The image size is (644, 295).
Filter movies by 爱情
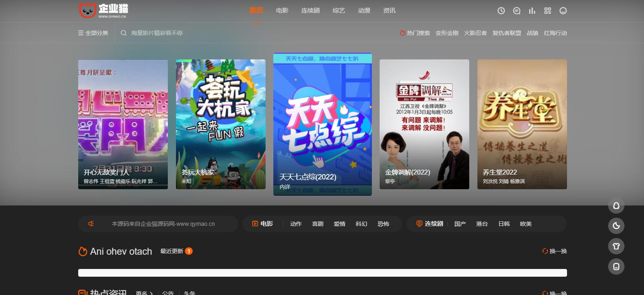coord(339,224)
